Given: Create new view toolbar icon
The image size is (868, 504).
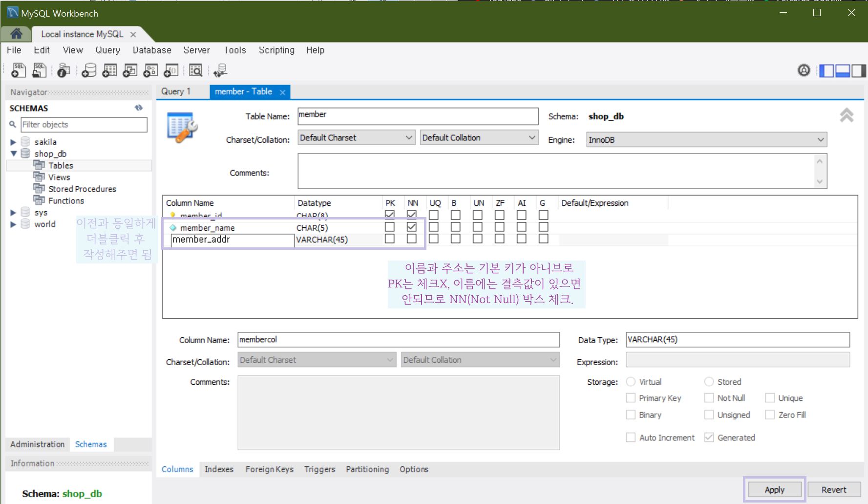Looking at the screenshot, I should 130,70.
